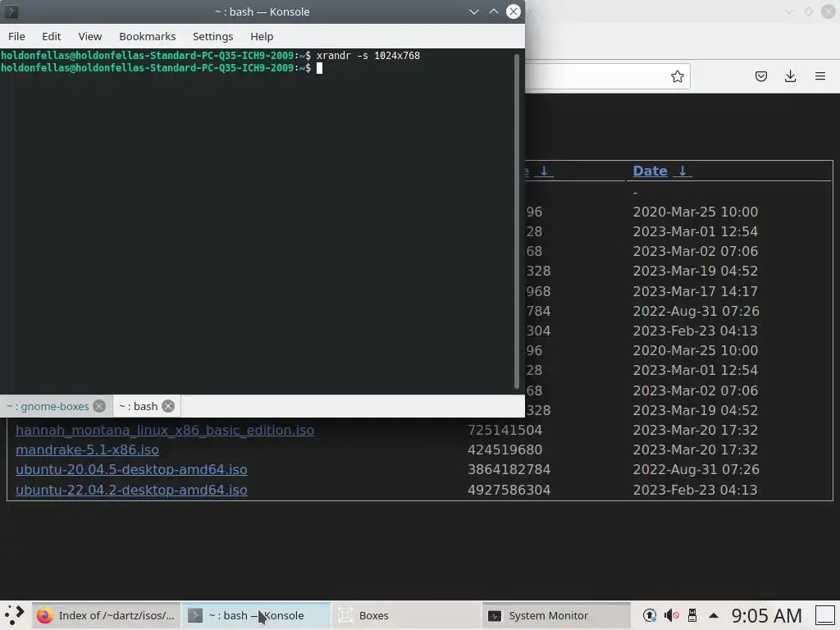This screenshot has width=840, height=630.
Task: Select the bash terminal tab
Action: tap(138, 406)
